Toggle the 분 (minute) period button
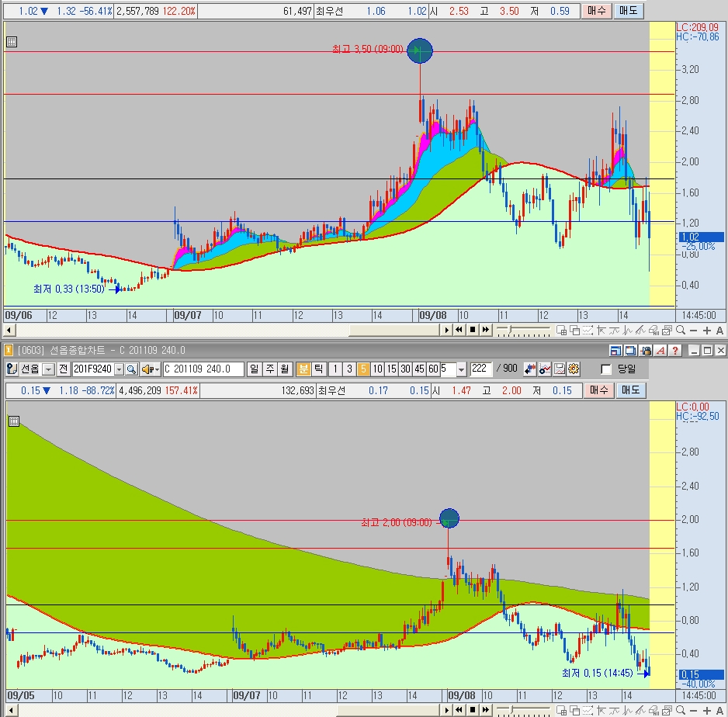Image resolution: width=728 pixels, height=717 pixels. 303,369
